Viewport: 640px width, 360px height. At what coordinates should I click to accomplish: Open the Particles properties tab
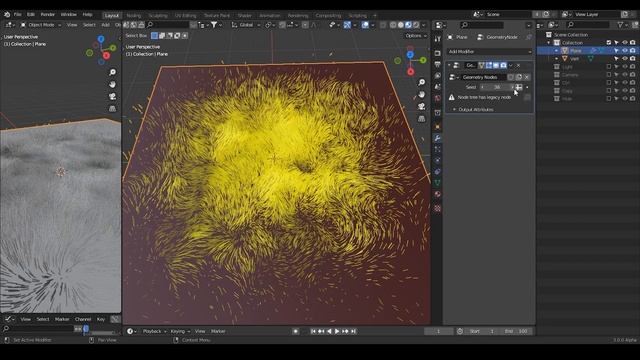point(438,149)
